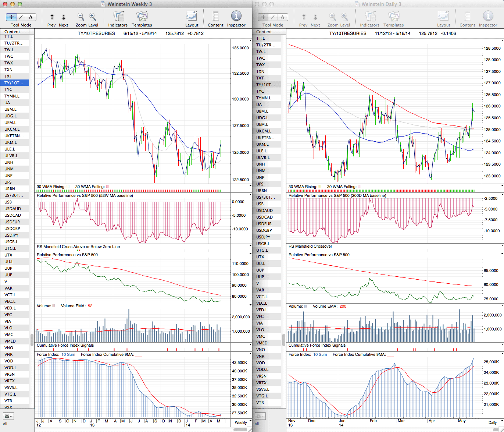The width and height of the screenshot is (504, 432).
Task: Open the Daily period dropdown
Action: [494, 422]
